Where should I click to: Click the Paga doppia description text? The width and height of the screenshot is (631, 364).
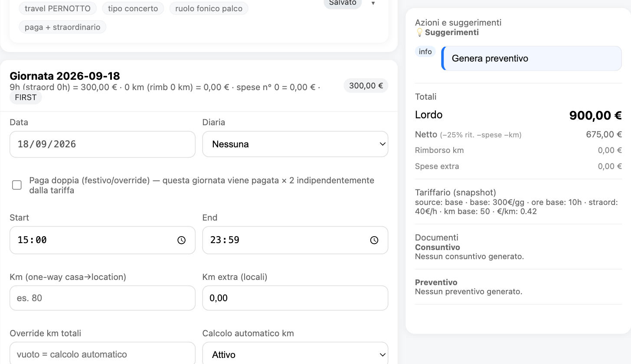[x=202, y=185]
